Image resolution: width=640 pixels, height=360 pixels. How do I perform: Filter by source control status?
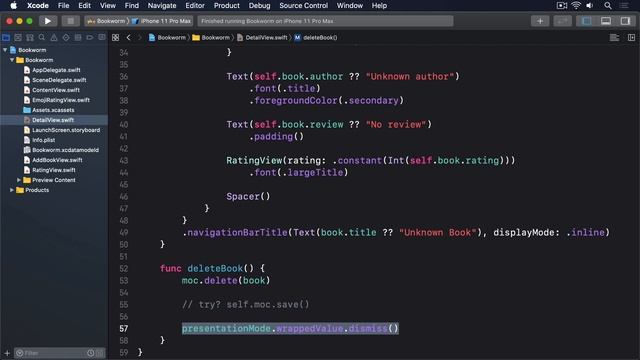(100, 353)
